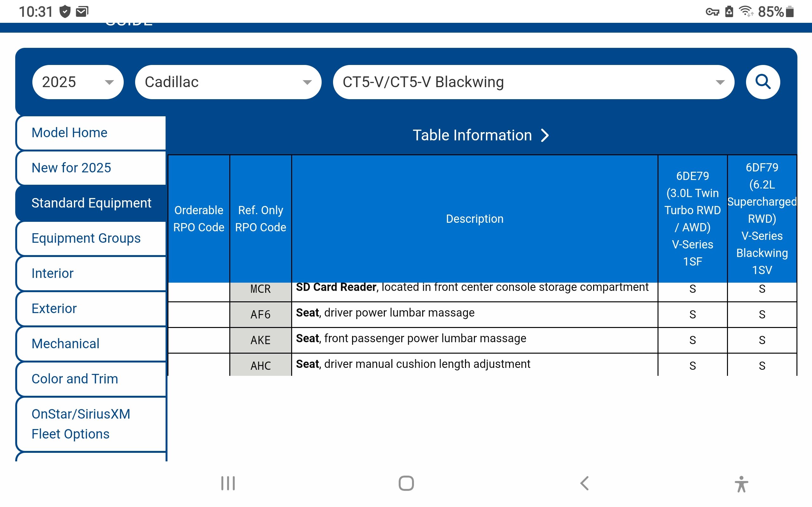The image size is (812, 507).
Task: Go to Model Home tab
Action: [91, 133]
